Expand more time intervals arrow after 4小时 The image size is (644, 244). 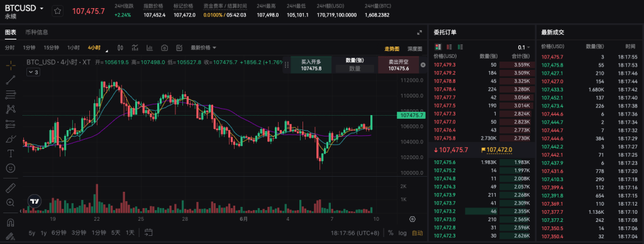click(x=107, y=51)
